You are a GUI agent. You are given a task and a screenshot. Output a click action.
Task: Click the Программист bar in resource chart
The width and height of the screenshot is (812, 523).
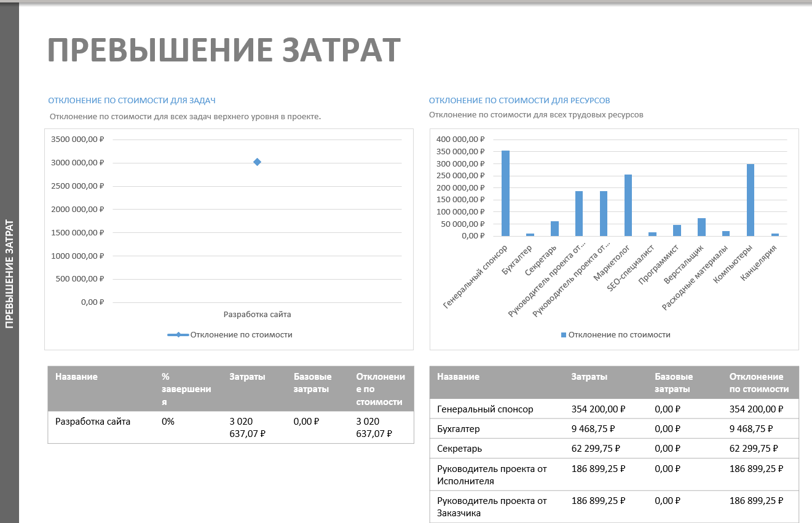click(677, 230)
